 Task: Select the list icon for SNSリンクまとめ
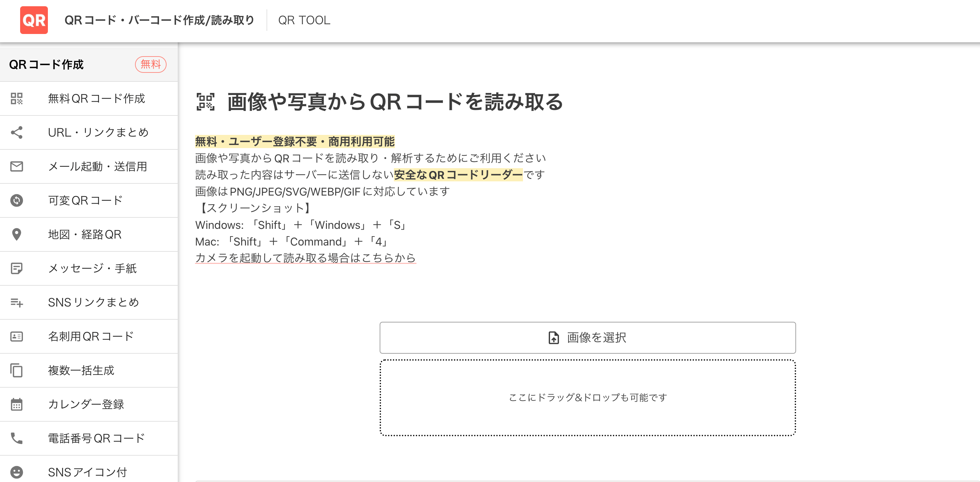[17, 302]
